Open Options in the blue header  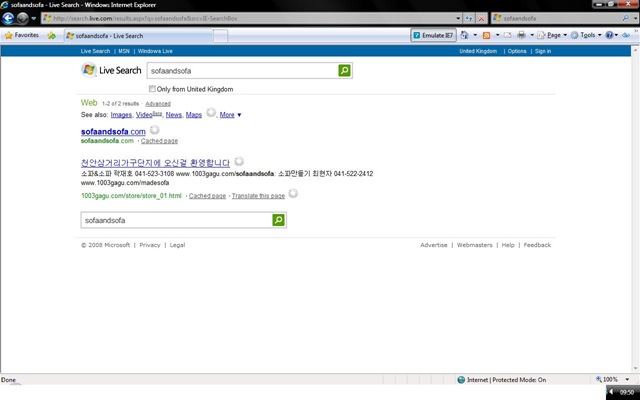[x=517, y=51]
